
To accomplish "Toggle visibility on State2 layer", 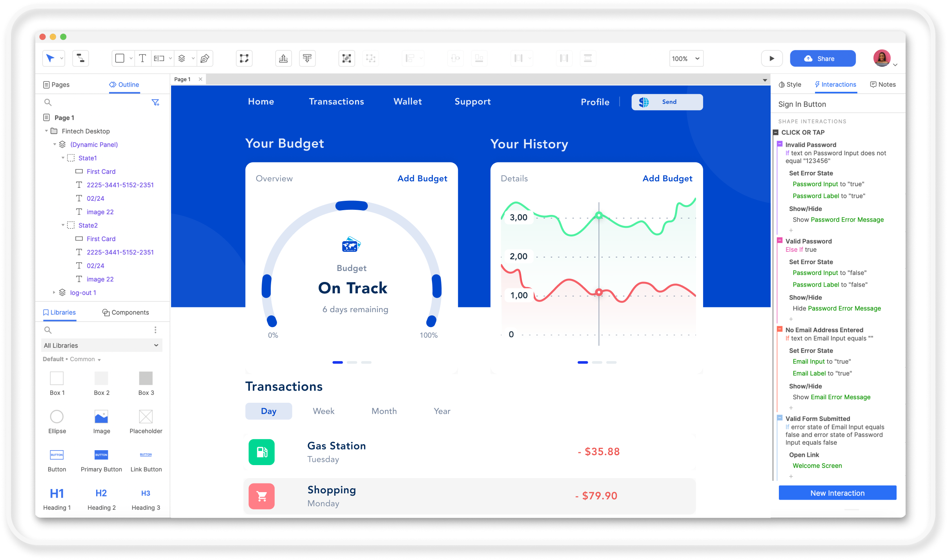I will (156, 225).
